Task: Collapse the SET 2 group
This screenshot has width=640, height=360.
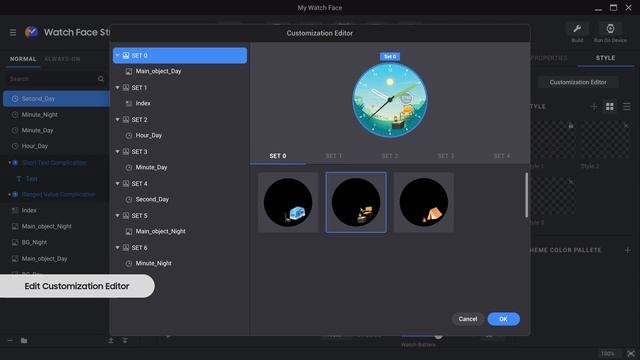Action: click(118, 120)
